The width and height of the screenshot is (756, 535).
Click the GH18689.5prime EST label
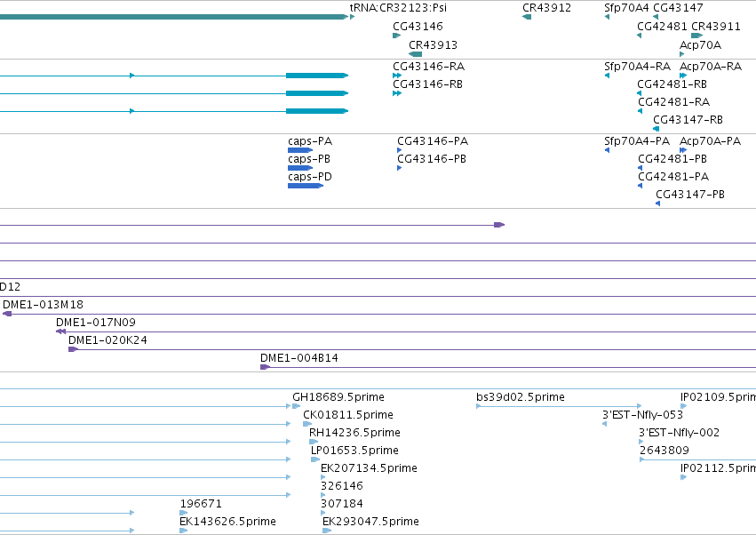tap(338, 397)
